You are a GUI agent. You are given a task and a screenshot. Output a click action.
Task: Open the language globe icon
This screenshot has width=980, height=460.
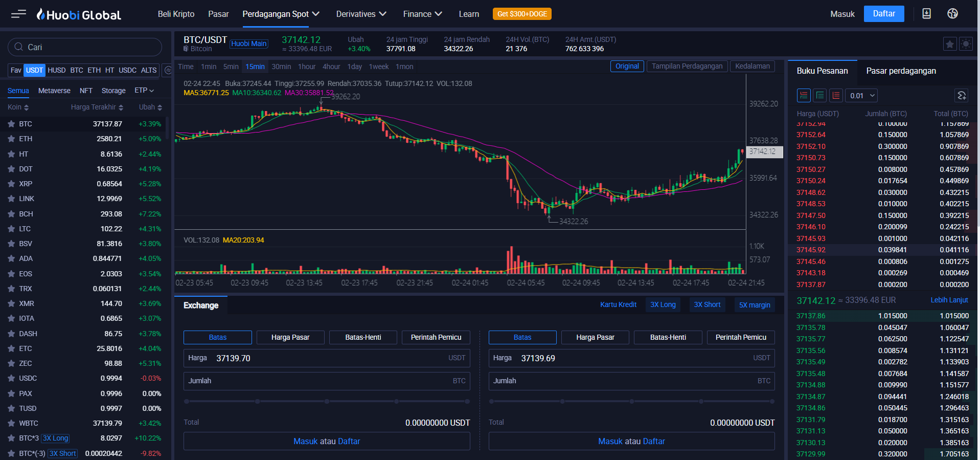952,14
